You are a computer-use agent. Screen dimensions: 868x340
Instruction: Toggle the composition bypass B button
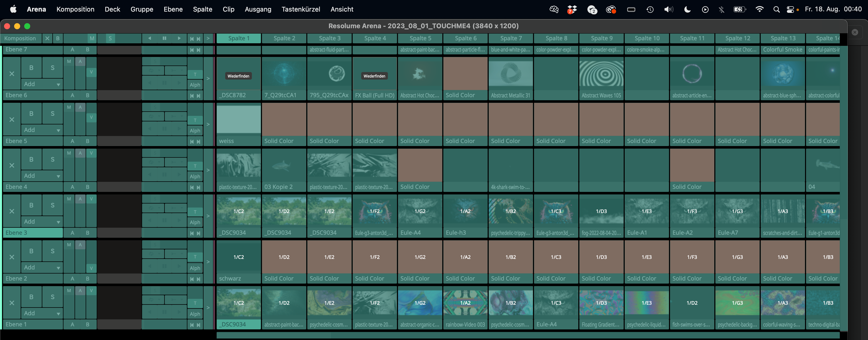(58, 39)
